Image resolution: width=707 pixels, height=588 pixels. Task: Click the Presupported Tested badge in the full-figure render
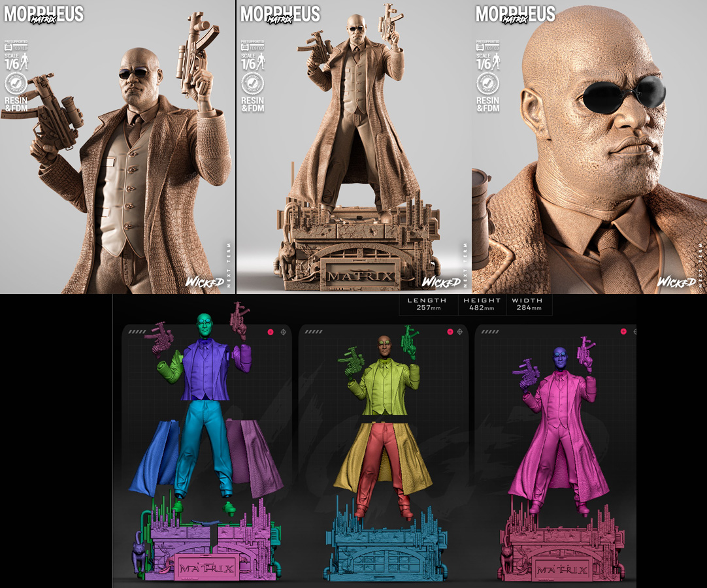pyautogui.click(x=252, y=45)
